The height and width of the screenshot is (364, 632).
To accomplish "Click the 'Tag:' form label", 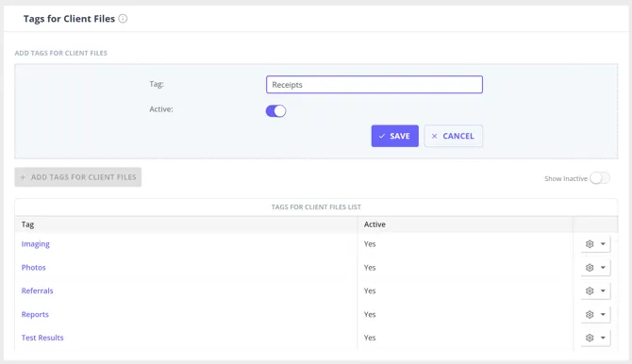I will (x=157, y=84).
